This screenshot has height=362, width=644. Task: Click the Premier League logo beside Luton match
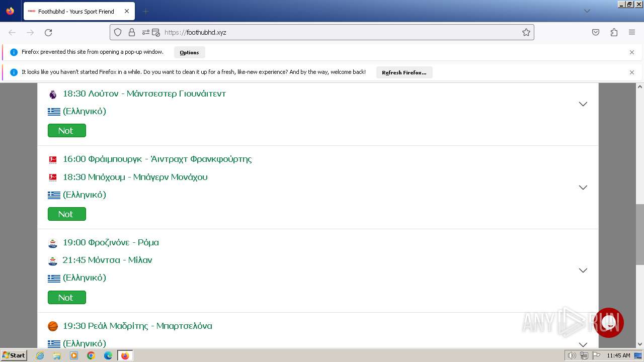point(53,94)
